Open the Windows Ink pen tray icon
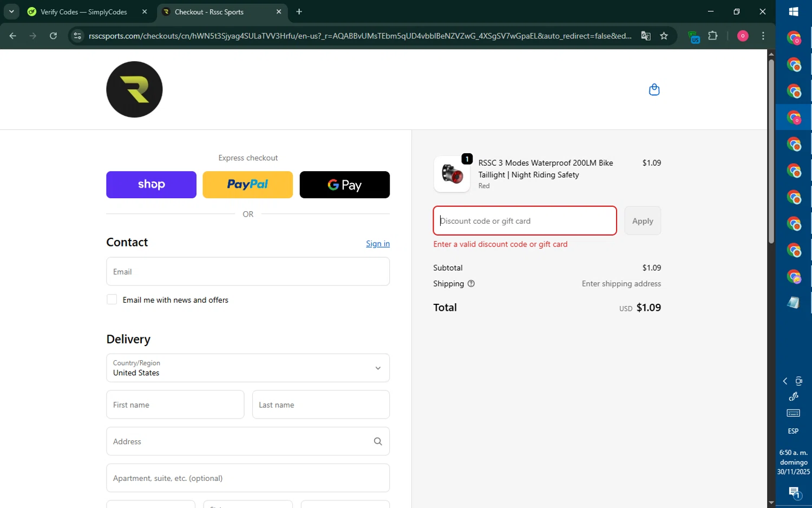The width and height of the screenshot is (812, 508). (x=794, y=396)
